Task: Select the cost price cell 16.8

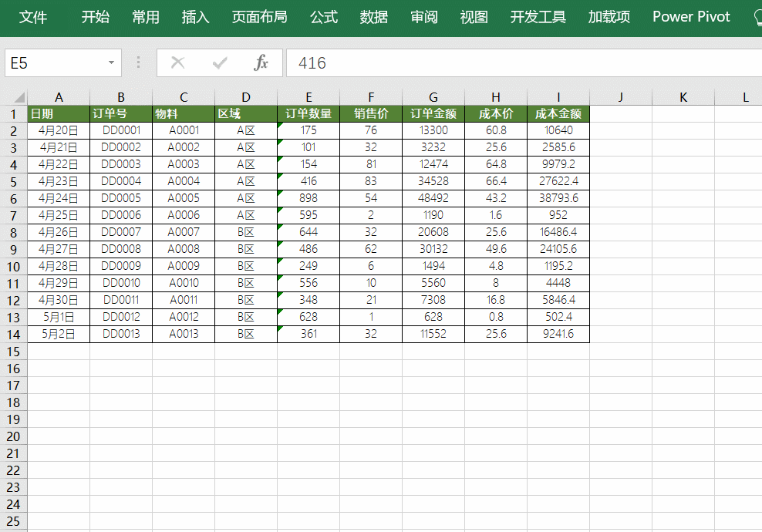Action: (496, 300)
